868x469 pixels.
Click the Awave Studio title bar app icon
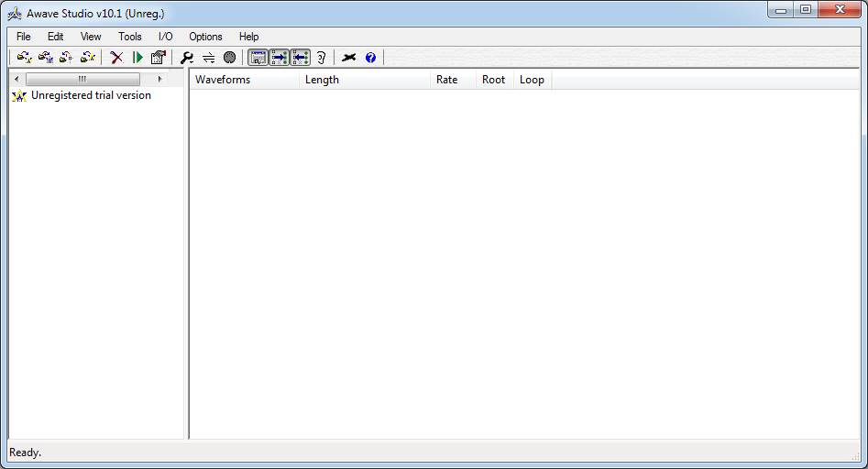pos(15,13)
